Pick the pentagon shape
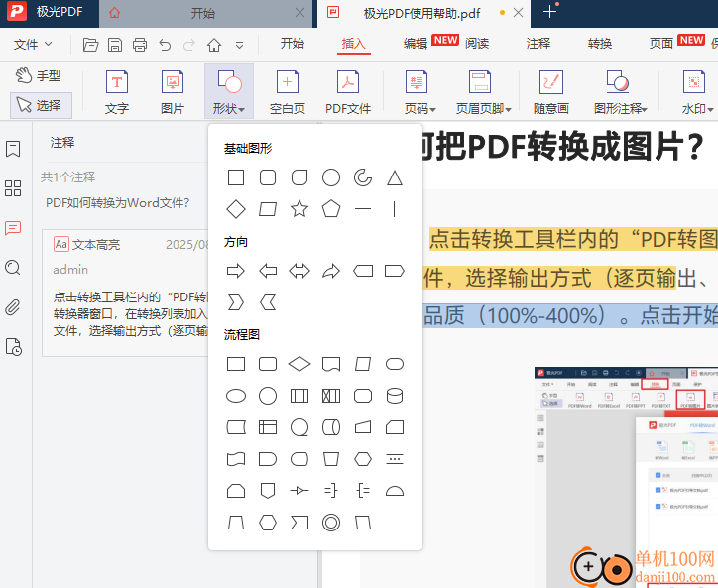The image size is (718, 588). click(x=330, y=209)
